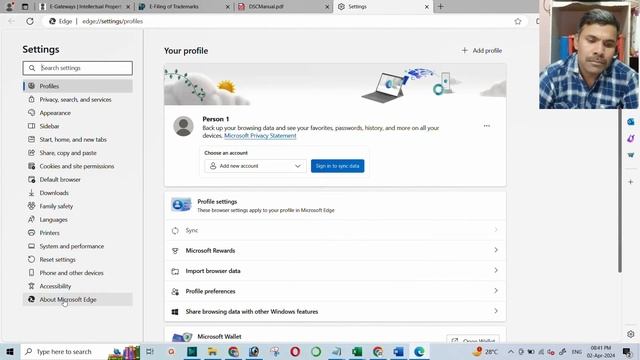Click the Microsoft Rewards trophy icon
This screenshot has height=360, width=640.
[x=175, y=251]
